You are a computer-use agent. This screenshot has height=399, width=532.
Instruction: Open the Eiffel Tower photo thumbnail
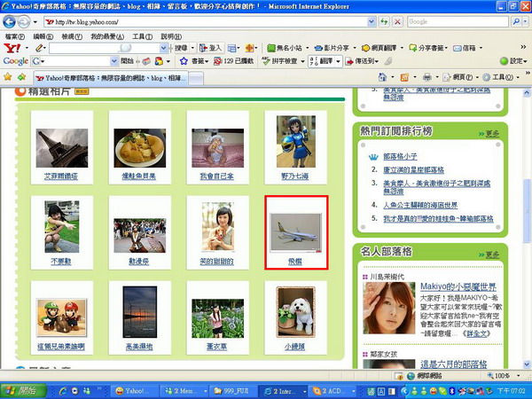point(62,148)
